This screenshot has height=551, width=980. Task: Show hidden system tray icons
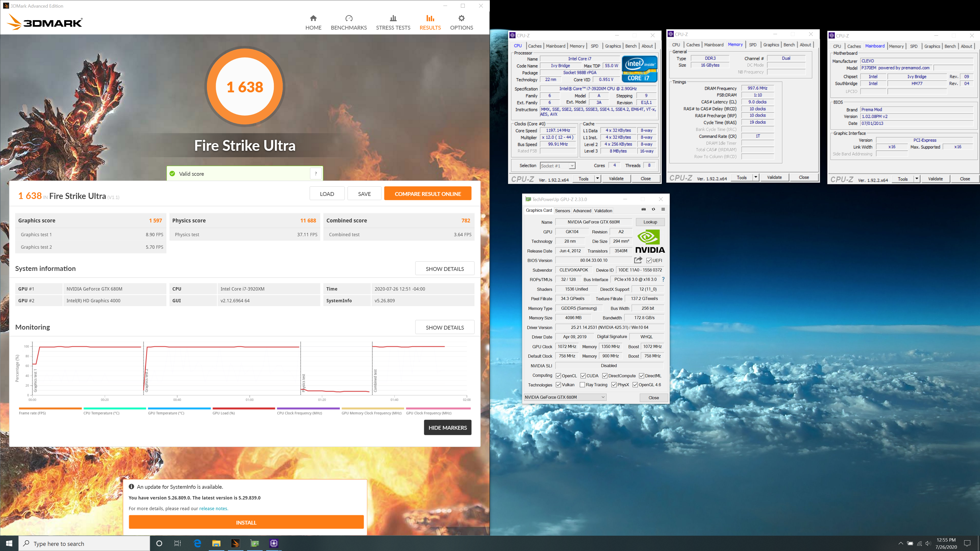pyautogui.click(x=900, y=543)
